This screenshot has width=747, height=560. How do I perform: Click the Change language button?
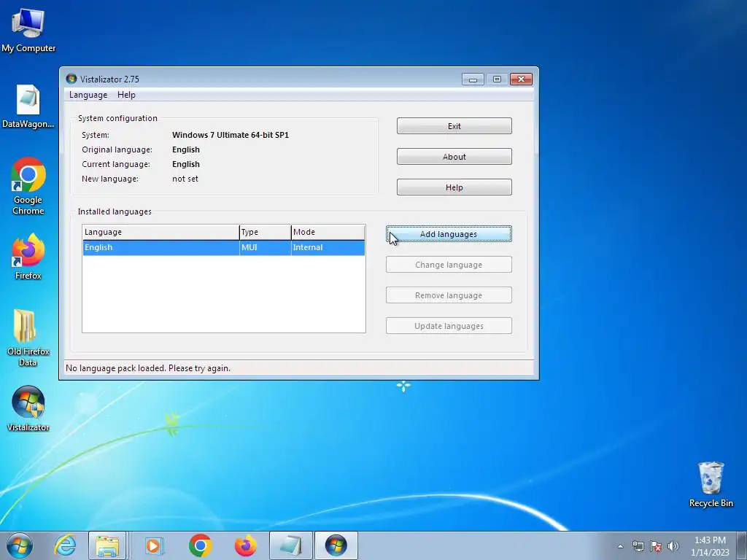pos(449,264)
